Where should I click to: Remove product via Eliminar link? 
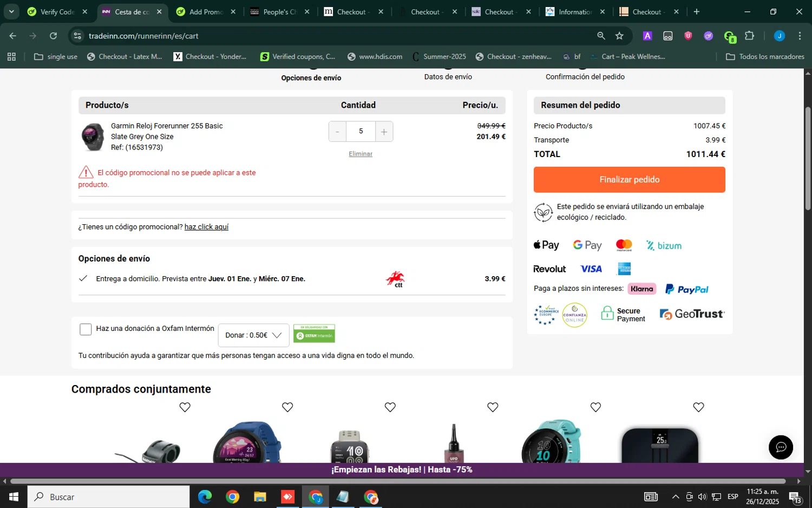[361, 154]
